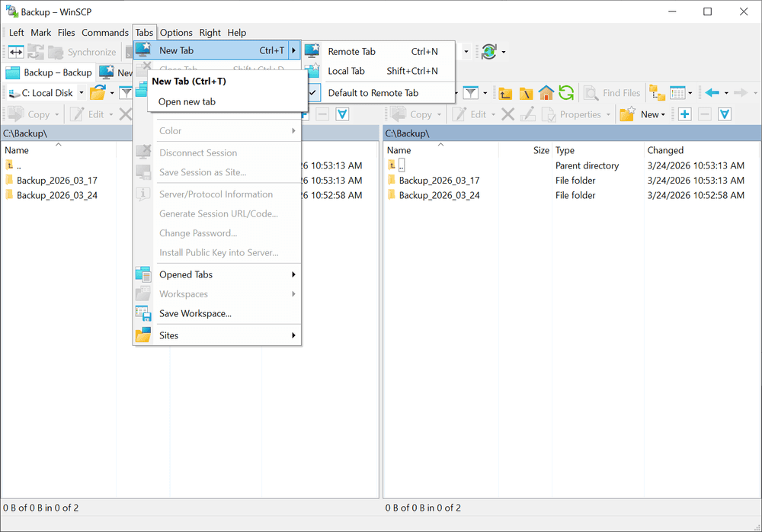Expand the New Tab submenu arrow

click(x=293, y=50)
